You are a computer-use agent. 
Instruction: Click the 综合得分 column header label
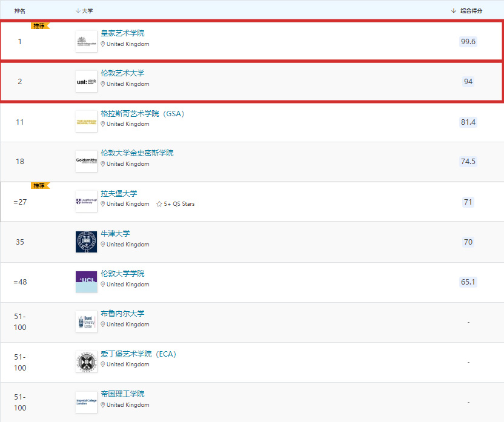(x=471, y=11)
